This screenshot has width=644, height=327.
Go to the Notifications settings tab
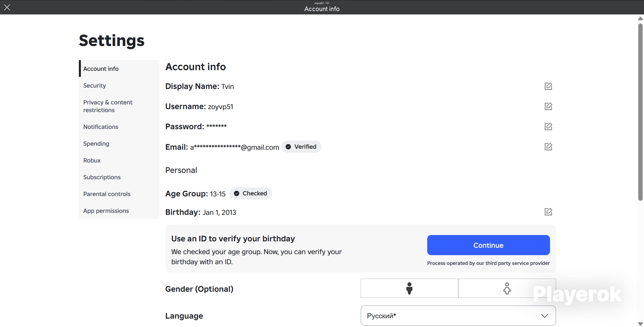click(x=119, y=127)
